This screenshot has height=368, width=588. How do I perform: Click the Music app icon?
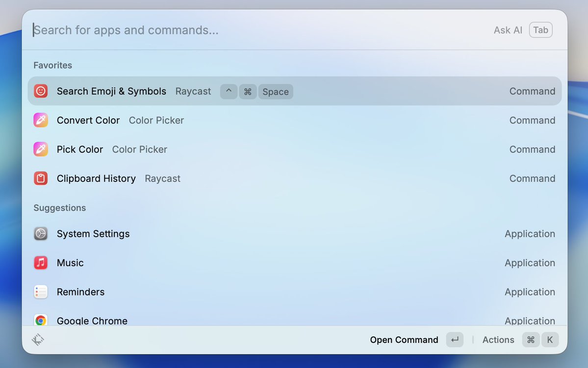41,263
